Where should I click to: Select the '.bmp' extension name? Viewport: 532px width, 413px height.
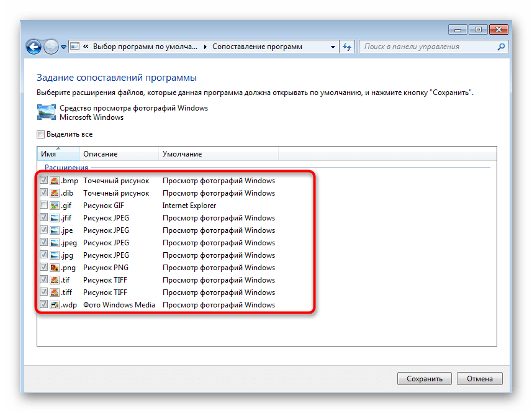pyautogui.click(x=70, y=181)
